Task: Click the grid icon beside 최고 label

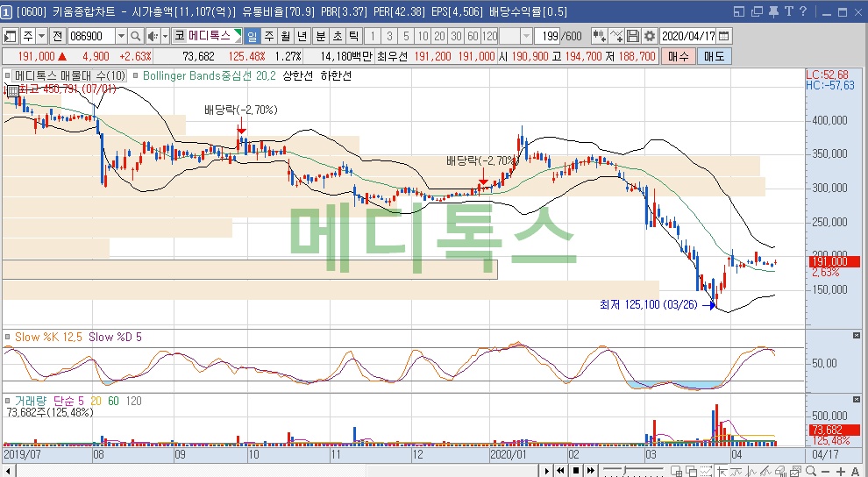Action: (x=13, y=90)
